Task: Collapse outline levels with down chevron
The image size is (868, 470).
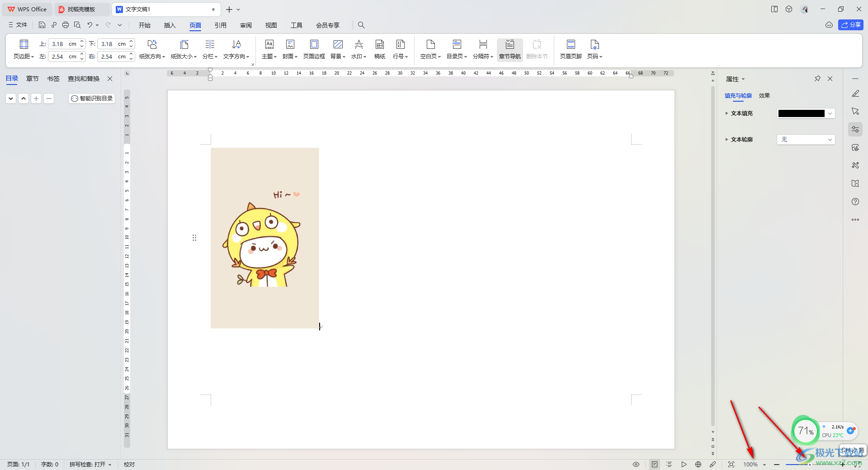Action: click(11, 98)
